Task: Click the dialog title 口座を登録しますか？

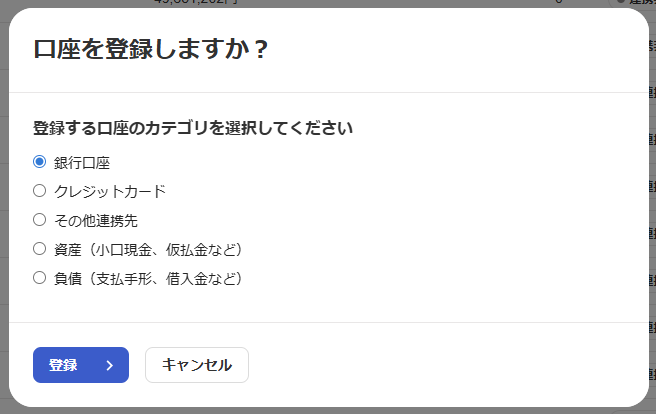Action: click(x=151, y=49)
